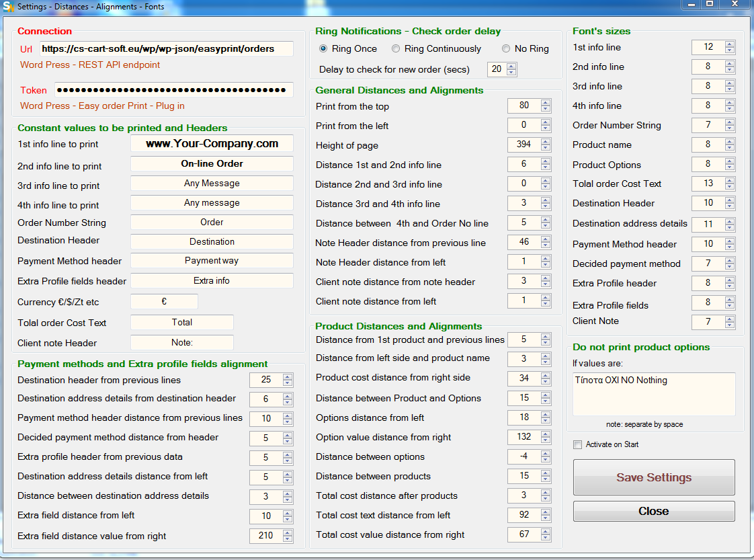Increase Destination header from previous lines
754x560 pixels.
click(288, 376)
